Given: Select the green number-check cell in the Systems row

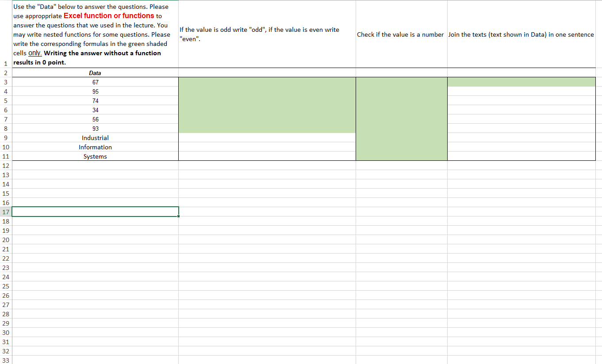Looking at the screenshot, I should tap(402, 156).
